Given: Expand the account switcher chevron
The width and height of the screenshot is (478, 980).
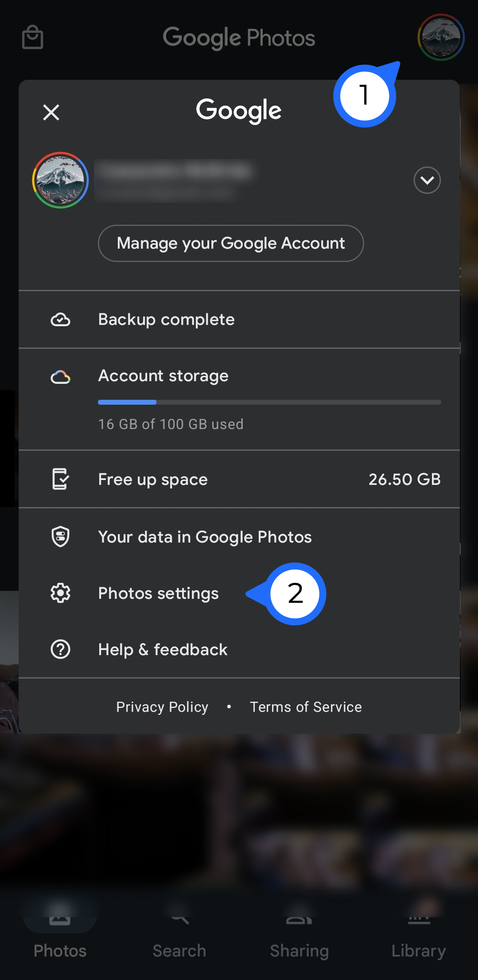Looking at the screenshot, I should [427, 180].
